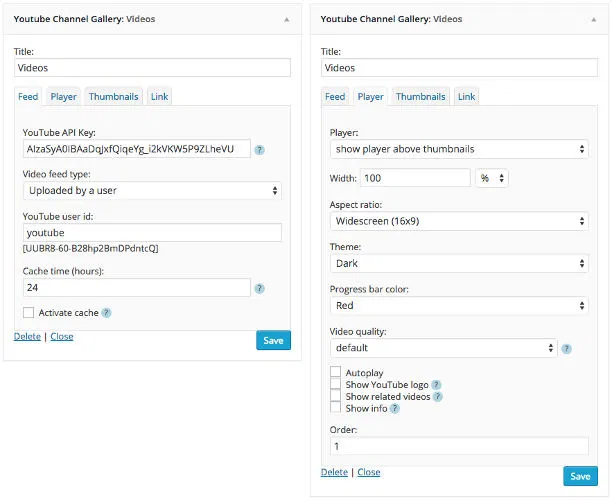Switch to Thumbnails tab in left widget
The width and height of the screenshot is (612, 501).
pyautogui.click(x=113, y=97)
